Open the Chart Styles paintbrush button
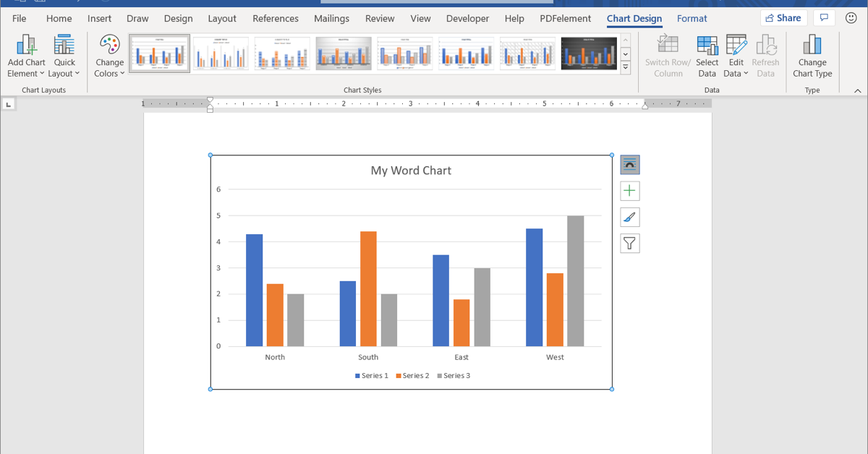The width and height of the screenshot is (868, 454). pyautogui.click(x=630, y=217)
